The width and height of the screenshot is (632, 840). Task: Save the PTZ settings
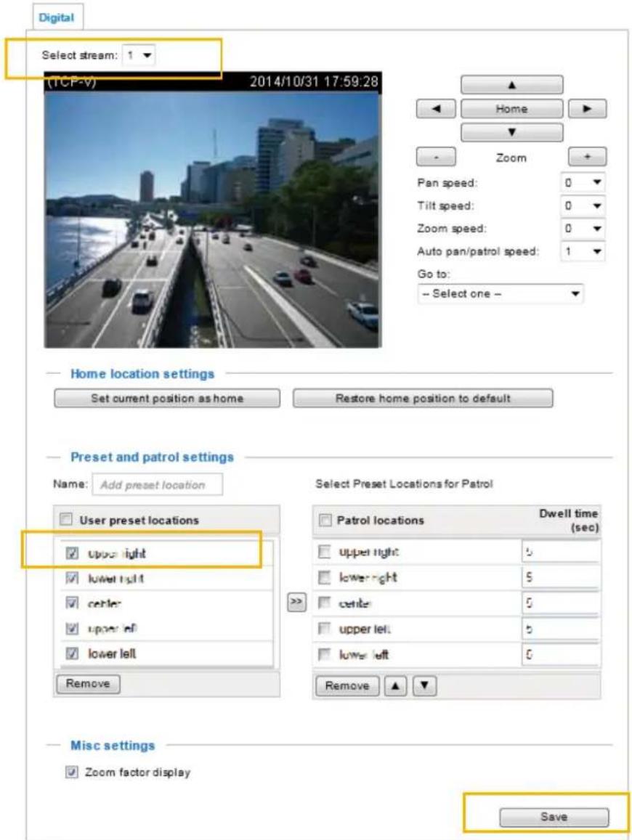pyautogui.click(x=554, y=817)
